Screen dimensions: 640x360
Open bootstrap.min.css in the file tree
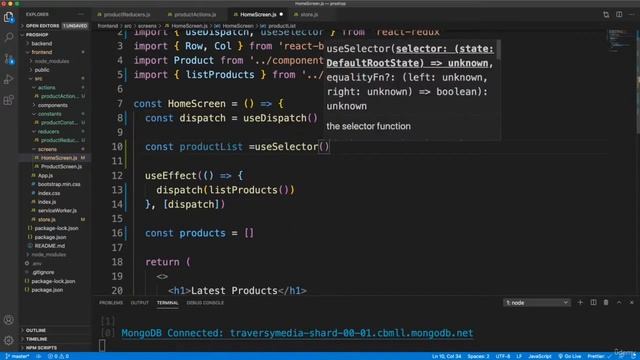[x=59, y=184]
